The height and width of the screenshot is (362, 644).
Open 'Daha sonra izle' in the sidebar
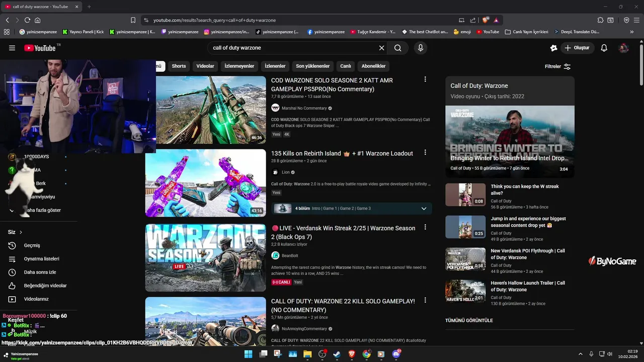tap(40, 272)
